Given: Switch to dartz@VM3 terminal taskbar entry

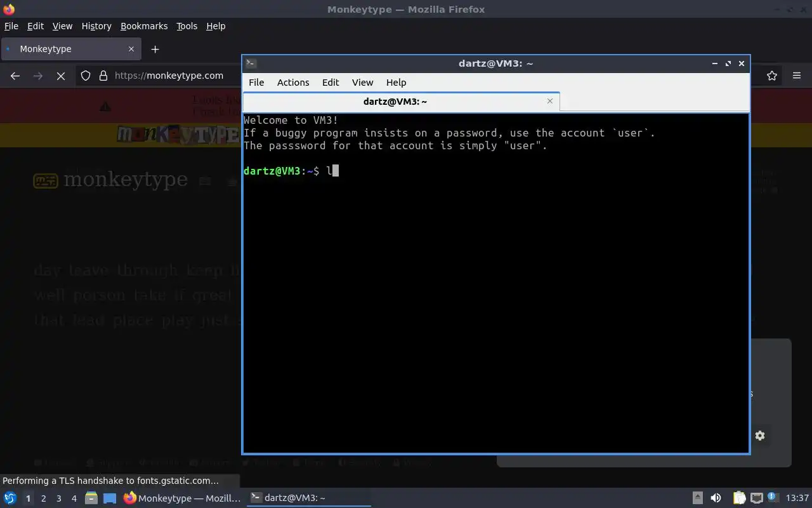Looking at the screenshot, I should coord(309,498).
